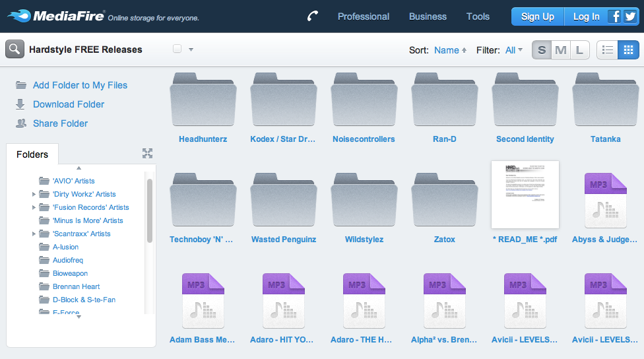Click the Facebook login icon
Image resolution: width=644 pixels, height=359 pixels.
tap(614, 16)
